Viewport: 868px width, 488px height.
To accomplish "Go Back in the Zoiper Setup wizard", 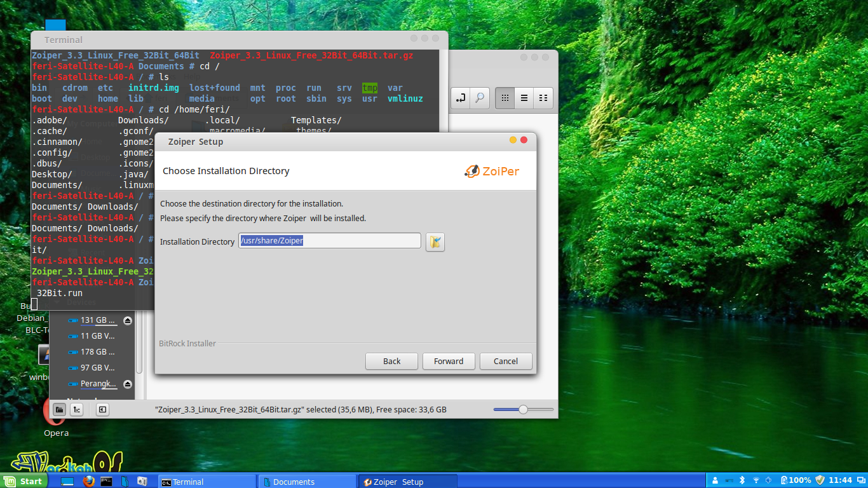I will coord(391,361).
